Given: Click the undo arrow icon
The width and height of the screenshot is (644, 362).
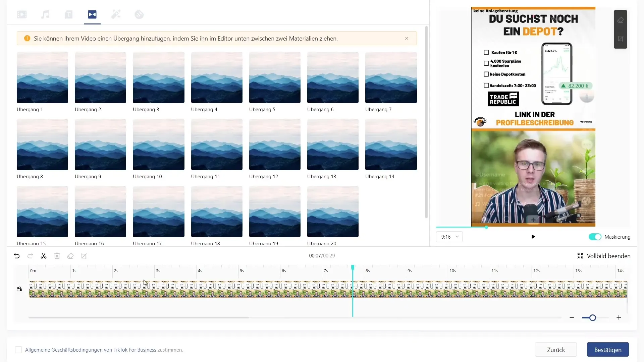Looking at the screenshot, I should click(x=17, y=256).
